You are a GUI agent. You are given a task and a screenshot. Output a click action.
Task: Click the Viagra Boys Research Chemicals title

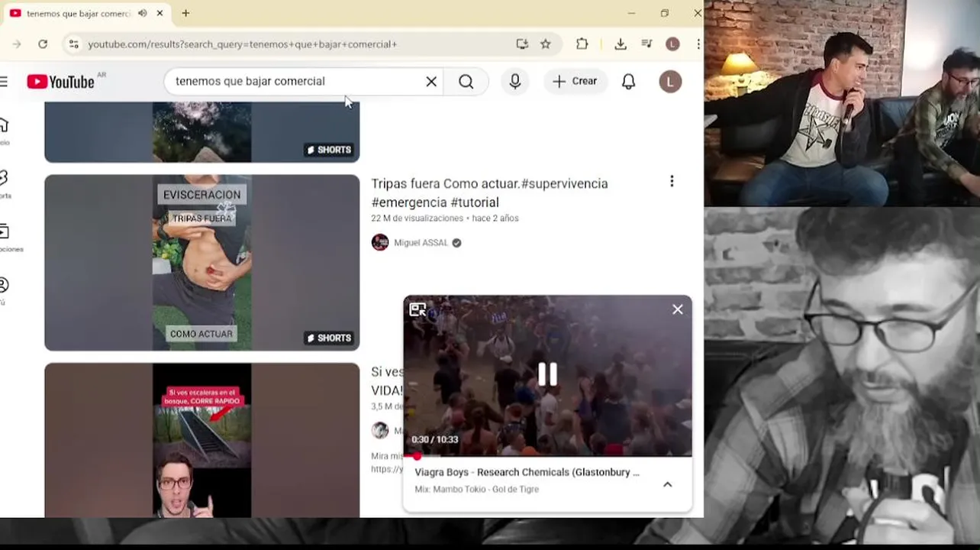[x=527, y=472]
